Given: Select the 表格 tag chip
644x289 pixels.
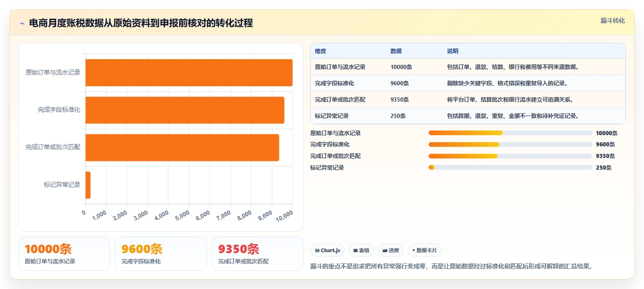Looking at the screenshot, I should click(361, 250).
